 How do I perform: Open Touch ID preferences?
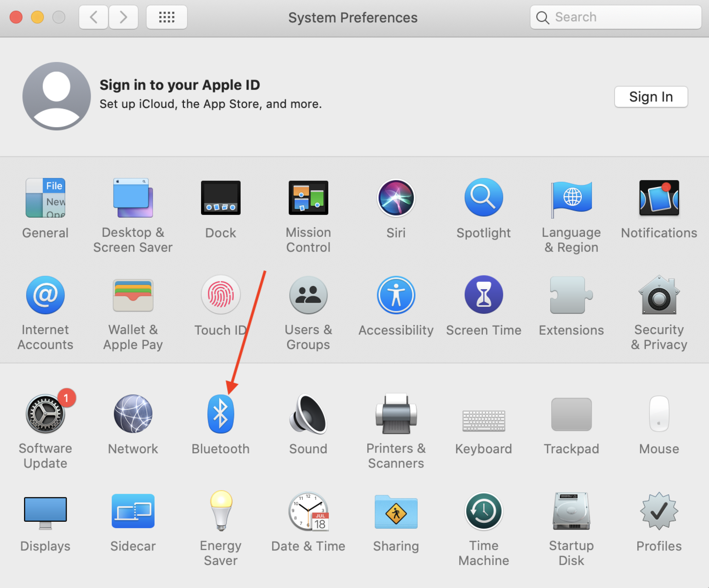tap(220, 295)
